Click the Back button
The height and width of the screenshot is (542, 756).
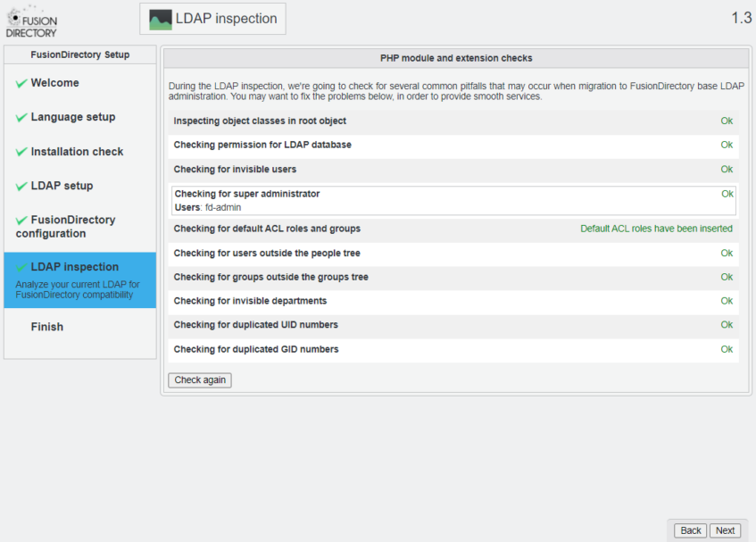click(691, 530)
